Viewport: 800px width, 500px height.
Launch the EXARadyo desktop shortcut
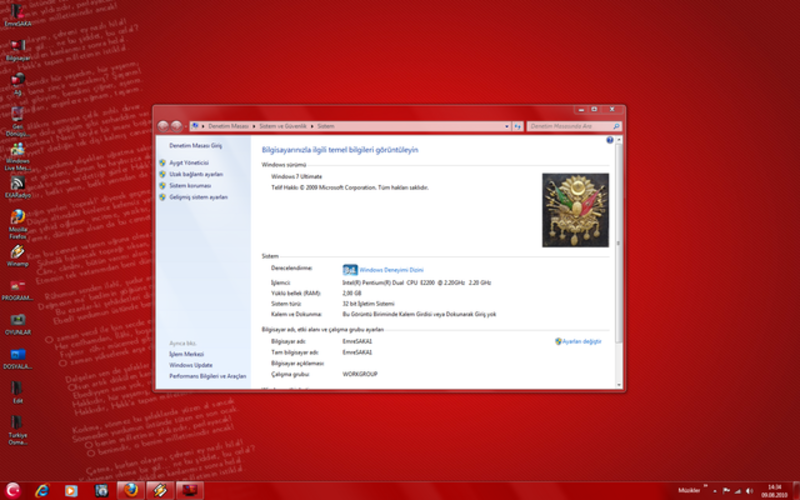[17, 186]
